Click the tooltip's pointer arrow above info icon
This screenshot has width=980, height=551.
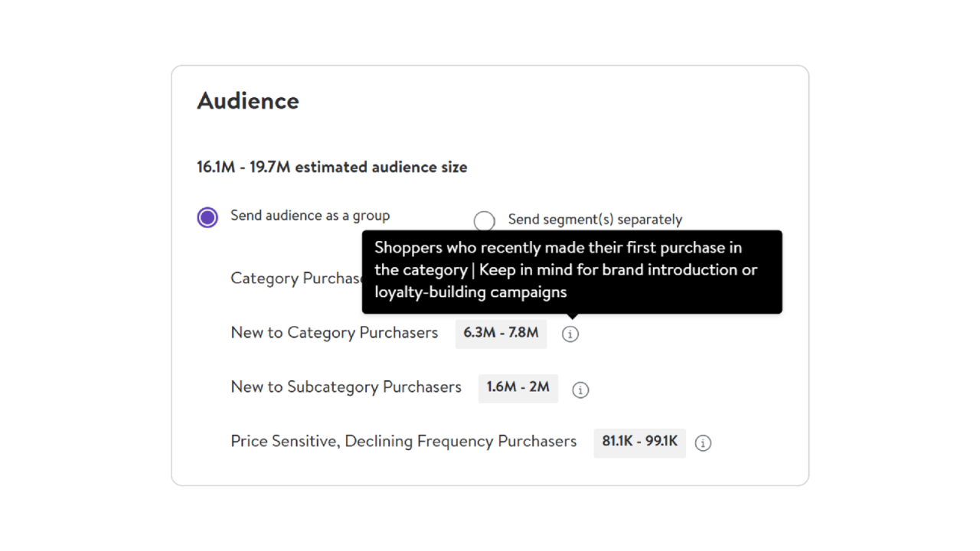tap(572, 316)
